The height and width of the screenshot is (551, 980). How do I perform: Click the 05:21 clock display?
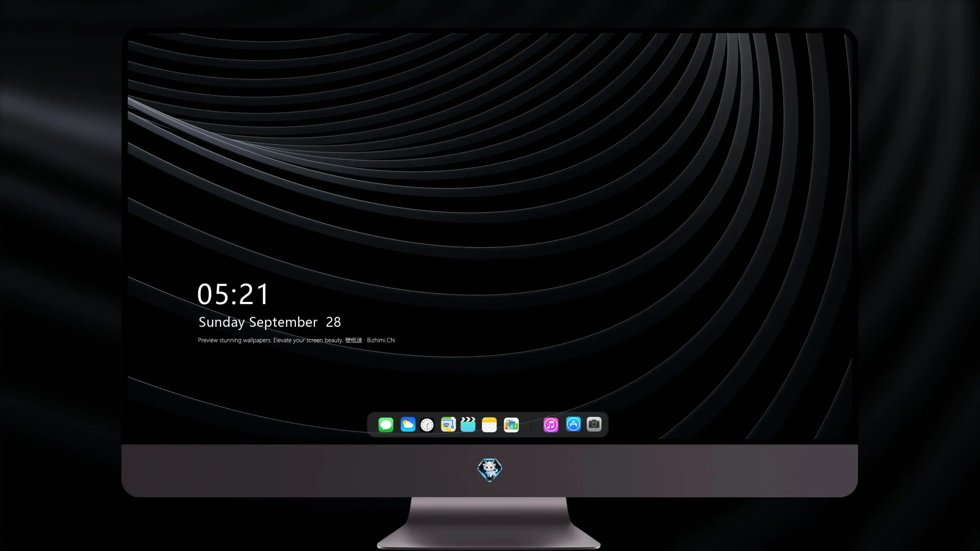(x=233, y=294)
